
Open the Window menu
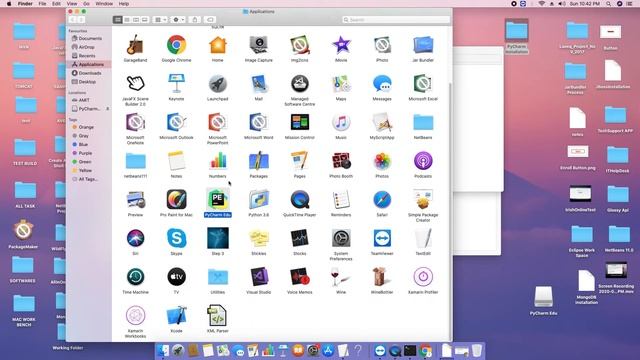(x=104, y=4)
